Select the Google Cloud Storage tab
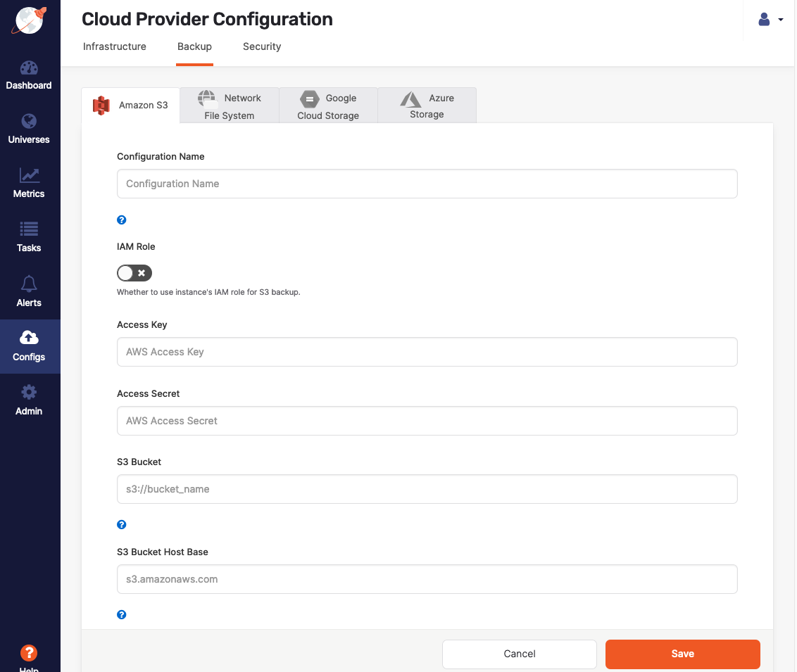This screenshot has height=672, width=797. coord(328,106)
